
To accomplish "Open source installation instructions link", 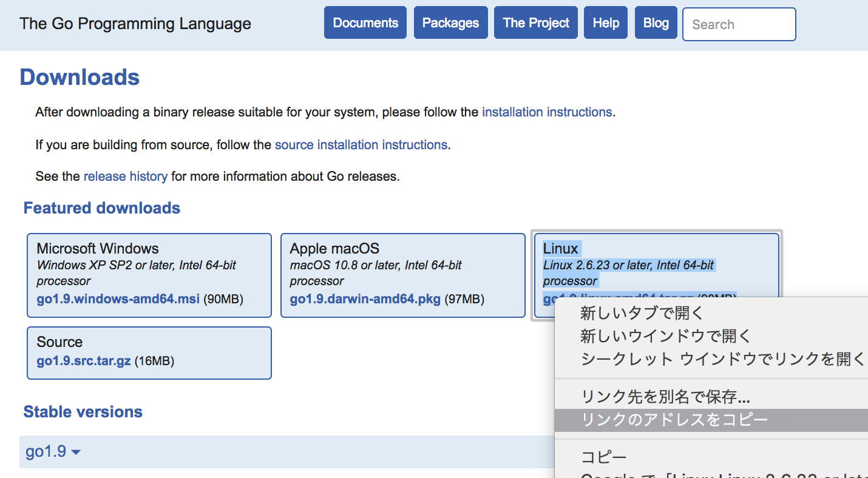I will [x=361, y=145].
